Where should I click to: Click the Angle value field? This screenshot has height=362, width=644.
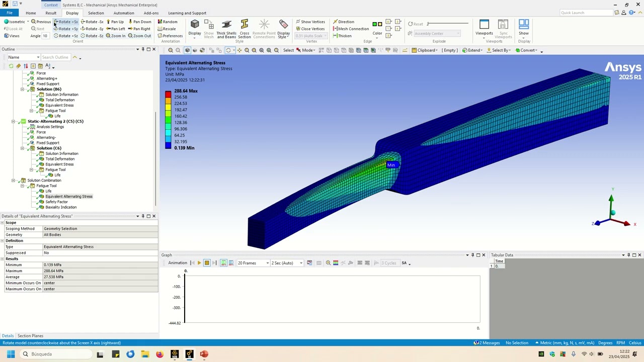pos(46,36)
